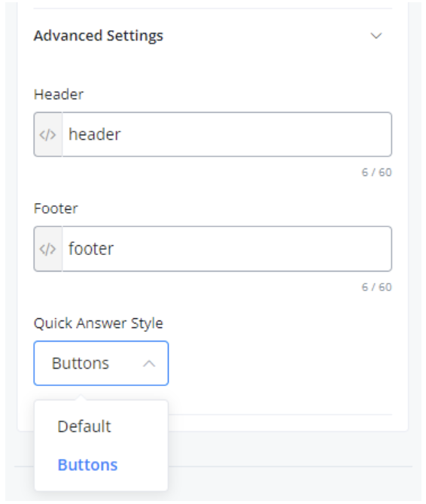Focus the Footer text input

click(227, 249)
